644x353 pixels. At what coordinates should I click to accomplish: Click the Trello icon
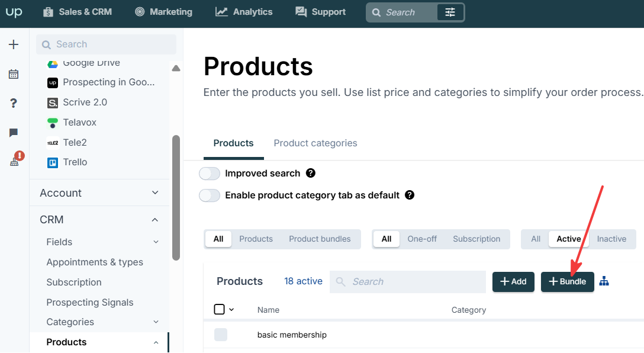pyautogui.click(x=53, y=163)
